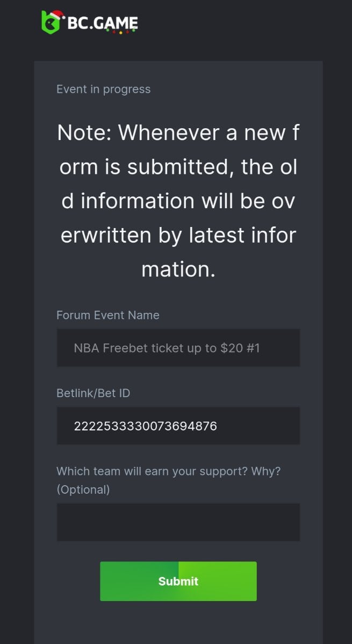Click the note line "erwritten by latest infor"

pyautogui.click(x=178, y=235)
